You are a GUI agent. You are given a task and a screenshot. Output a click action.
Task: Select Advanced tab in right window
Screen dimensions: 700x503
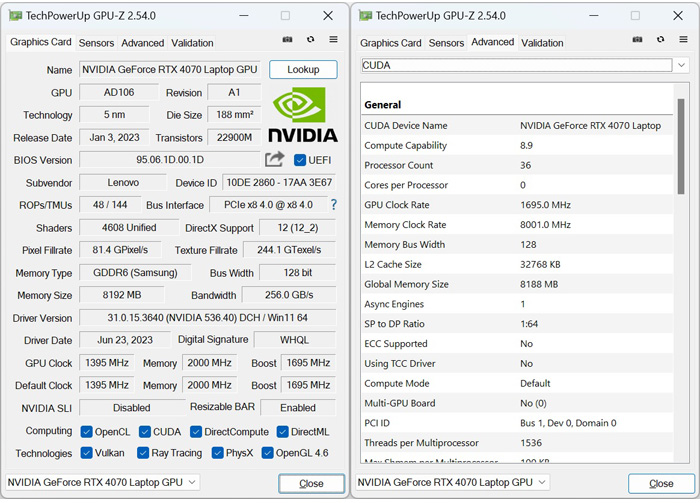(493, 42)
